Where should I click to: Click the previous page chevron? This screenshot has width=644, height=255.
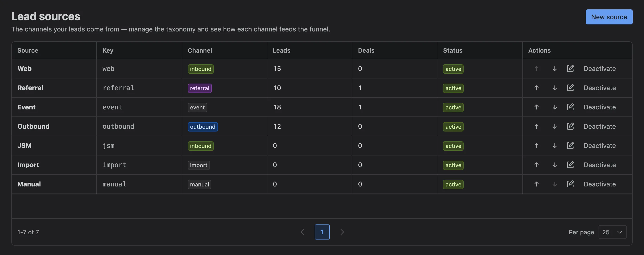302,232
